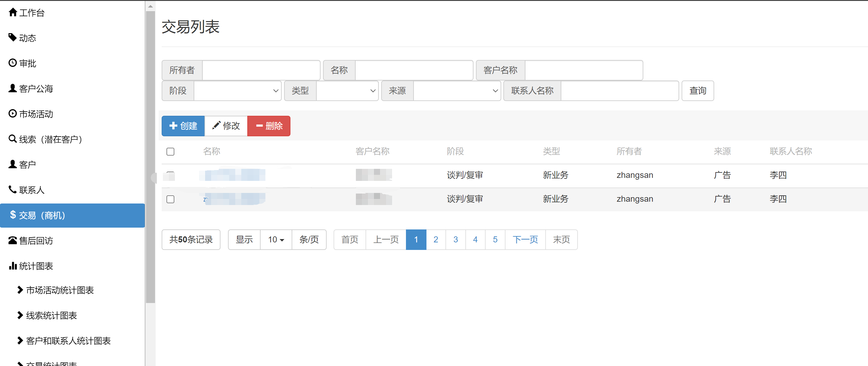Go to page 4 of results
This screenshot has width=868, height=366.
(x=475, y=239)
